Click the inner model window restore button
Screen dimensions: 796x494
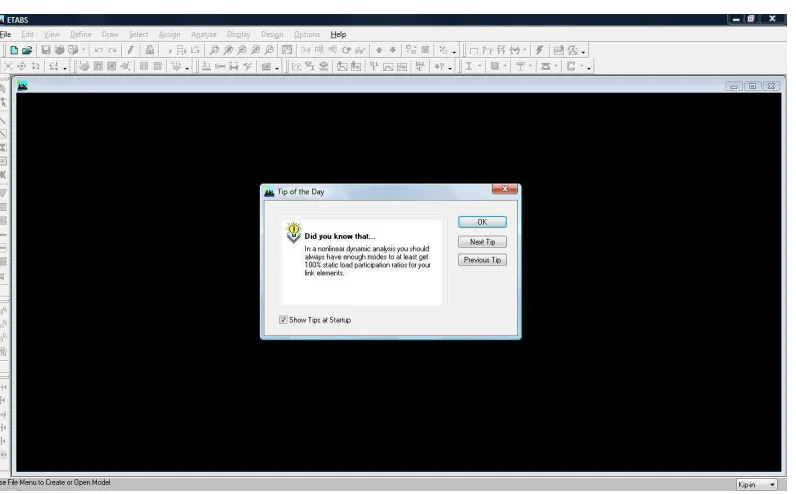click(x=752, y=86)
